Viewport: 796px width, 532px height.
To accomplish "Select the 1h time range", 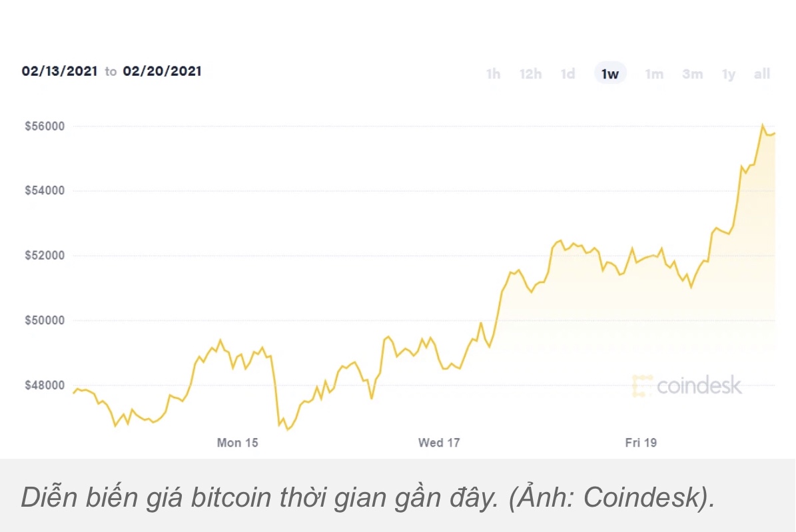I will pos(493,74).
